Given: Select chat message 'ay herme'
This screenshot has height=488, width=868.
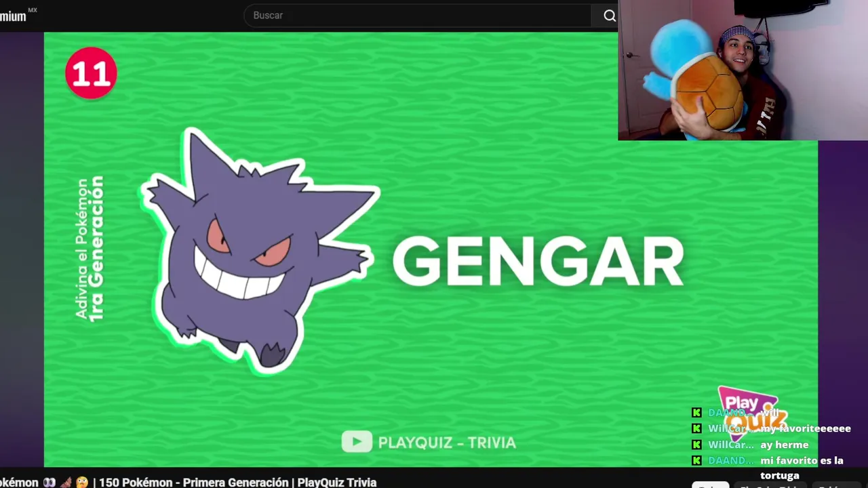Looking at the screenshot, I should click(x=785, y=445).
